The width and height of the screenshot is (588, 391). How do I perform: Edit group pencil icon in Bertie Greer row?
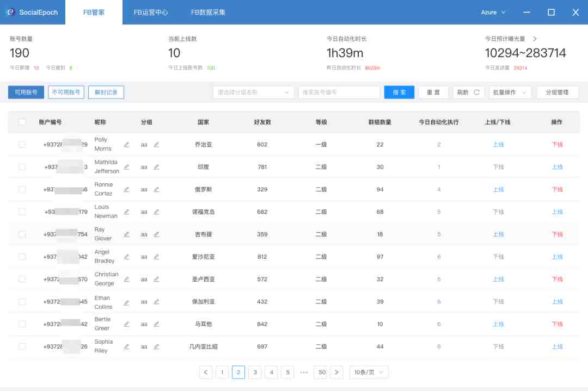point(156,324)
